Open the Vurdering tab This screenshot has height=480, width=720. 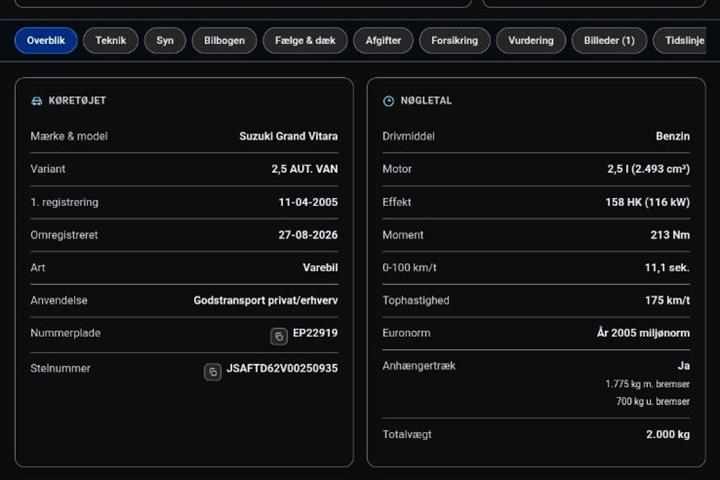pyautogui.click(x=531, y=40)
